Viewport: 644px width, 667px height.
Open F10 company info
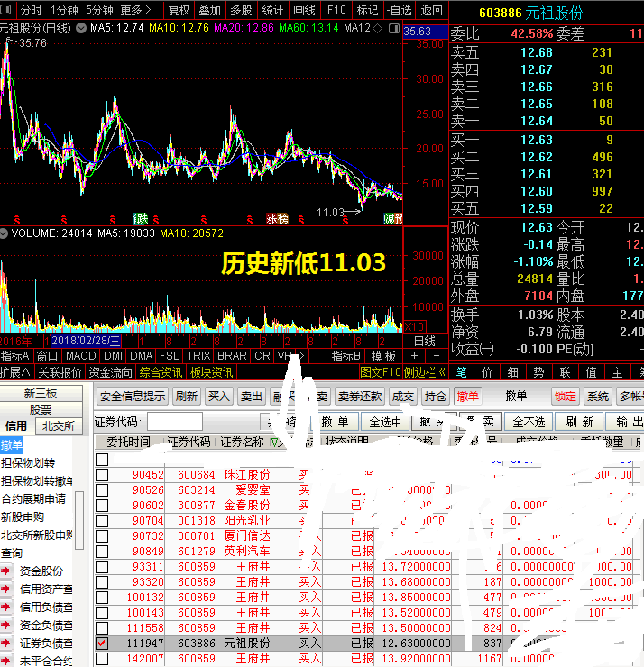click(336, 9)
